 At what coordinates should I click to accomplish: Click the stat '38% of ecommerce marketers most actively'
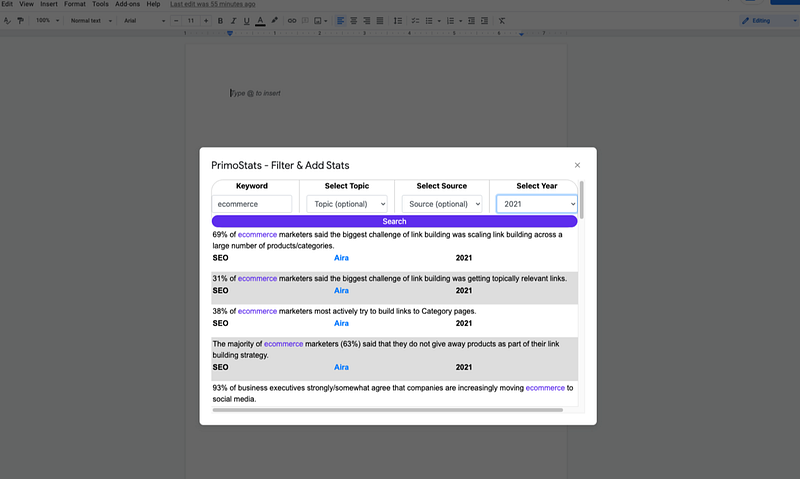344,311
